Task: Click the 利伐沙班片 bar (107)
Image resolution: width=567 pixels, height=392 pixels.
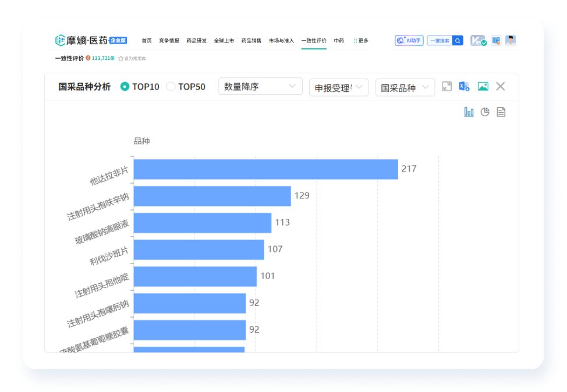Action: (199, 250)
